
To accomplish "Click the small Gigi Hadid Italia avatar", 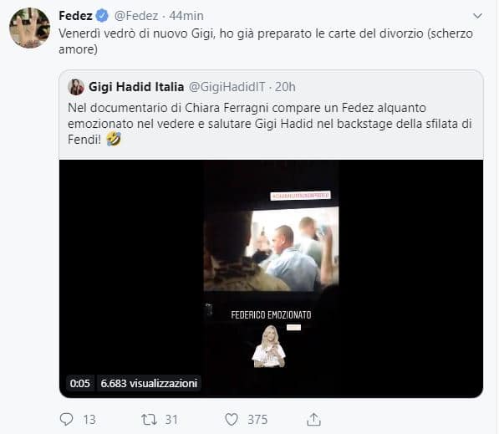I will click(x=76, y=87).
